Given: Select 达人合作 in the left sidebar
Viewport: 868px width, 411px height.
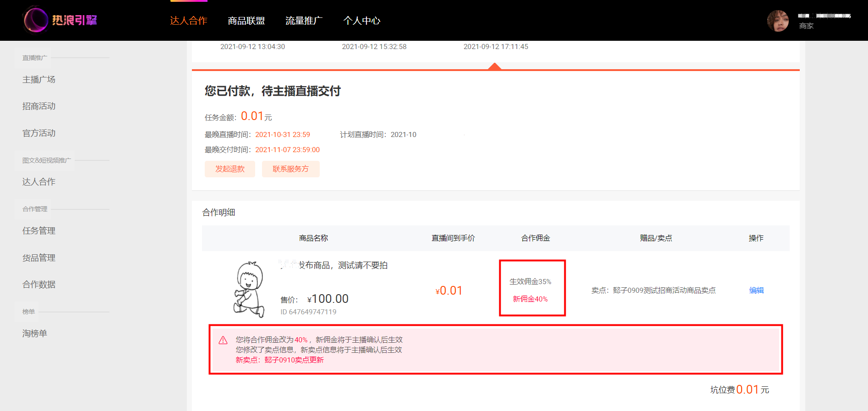Looking at the screenshot, I should 39,181.
